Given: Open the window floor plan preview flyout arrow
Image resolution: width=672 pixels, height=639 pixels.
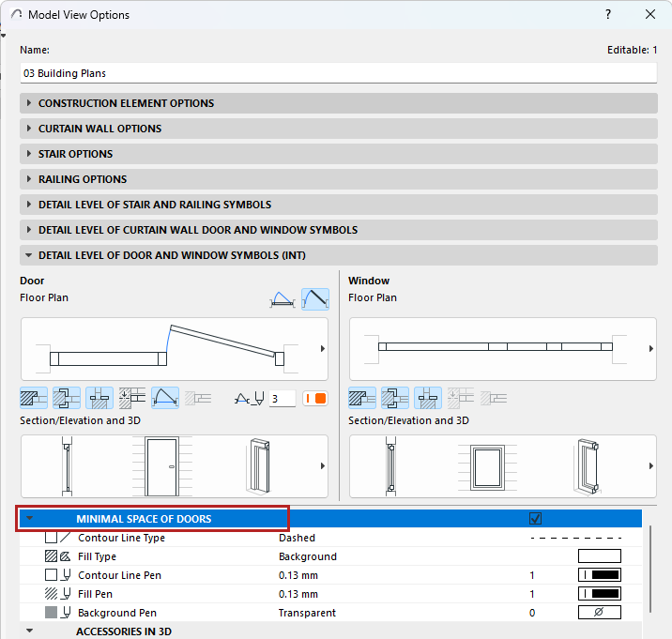Looking at the screenshot, I should click(651, 349).
